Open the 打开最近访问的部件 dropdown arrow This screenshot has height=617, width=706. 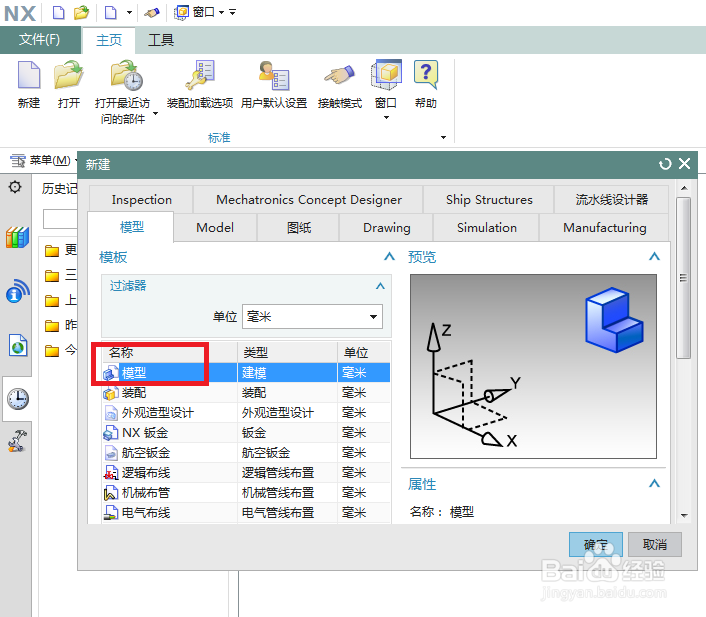156,113
